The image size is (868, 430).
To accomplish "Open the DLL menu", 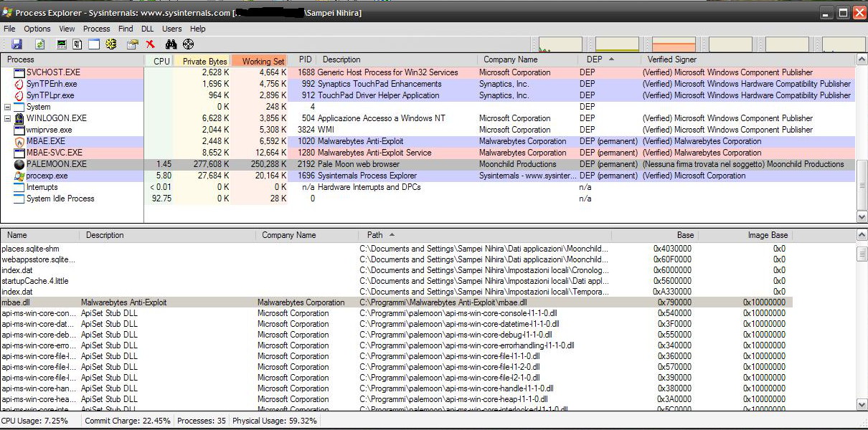I will 148,29.
